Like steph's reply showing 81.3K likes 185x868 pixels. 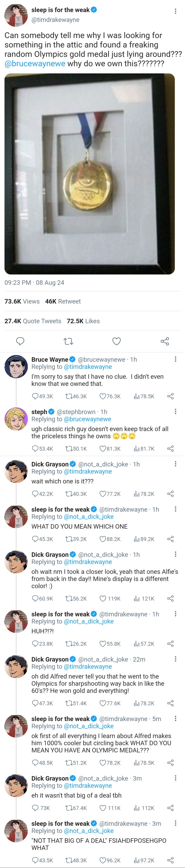pyautogui.click(x=103, y=448)
